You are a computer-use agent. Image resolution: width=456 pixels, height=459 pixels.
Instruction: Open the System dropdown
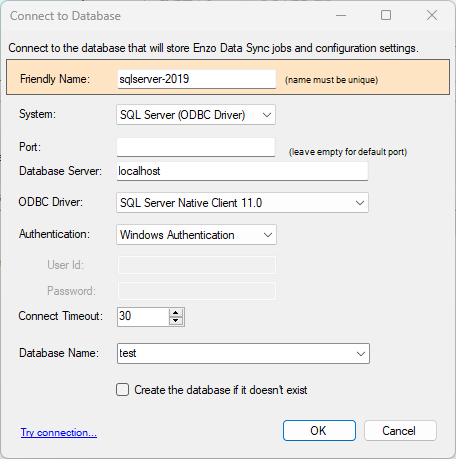click(196, 115)
